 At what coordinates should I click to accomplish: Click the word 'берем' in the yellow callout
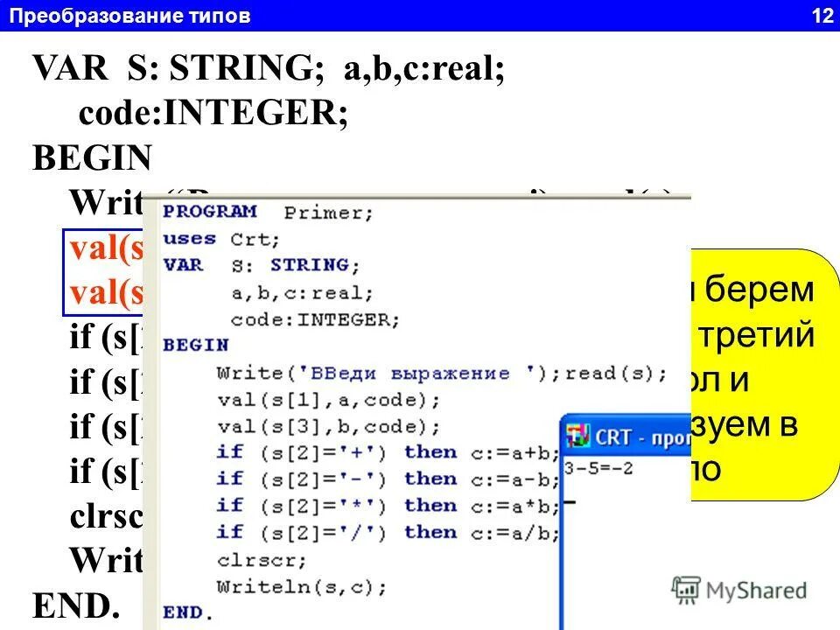(759, 289)
